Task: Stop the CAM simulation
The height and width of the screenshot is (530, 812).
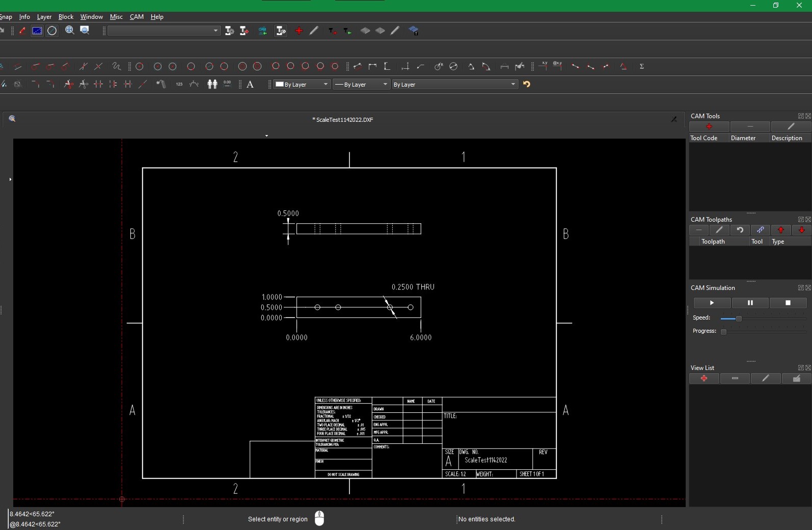Action: tap(788, 303)
